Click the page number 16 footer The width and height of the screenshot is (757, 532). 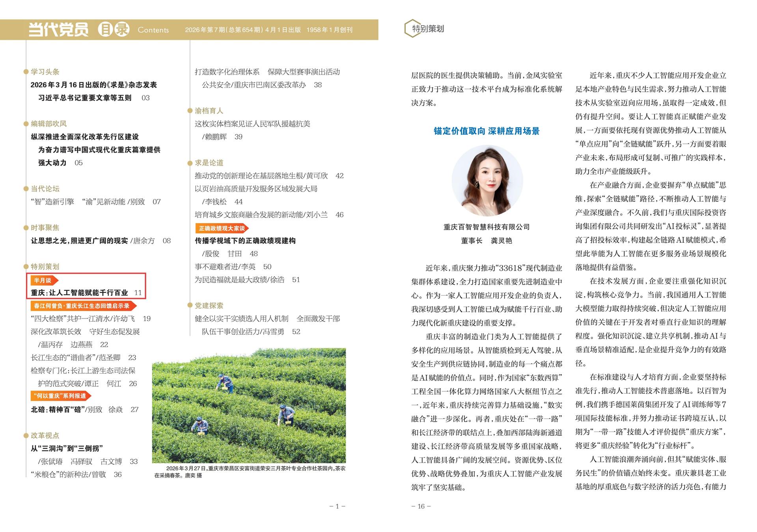[x=421, y=506]
